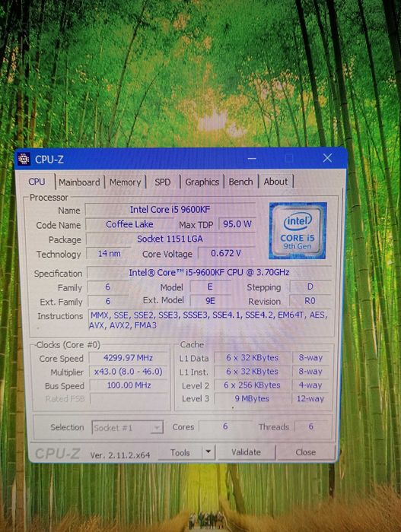Click the bus speed 100.00 MHz value

(x=129, y=385)
